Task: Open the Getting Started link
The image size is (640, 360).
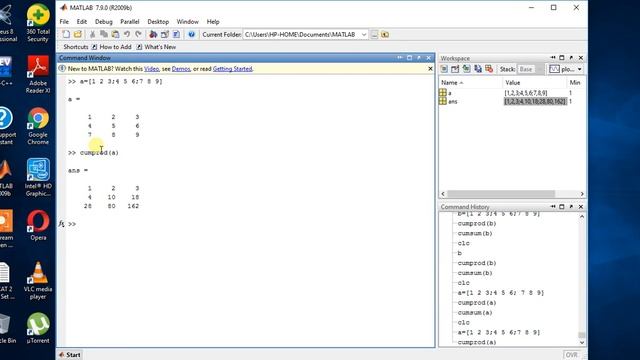Action: (x=232, y=69)
